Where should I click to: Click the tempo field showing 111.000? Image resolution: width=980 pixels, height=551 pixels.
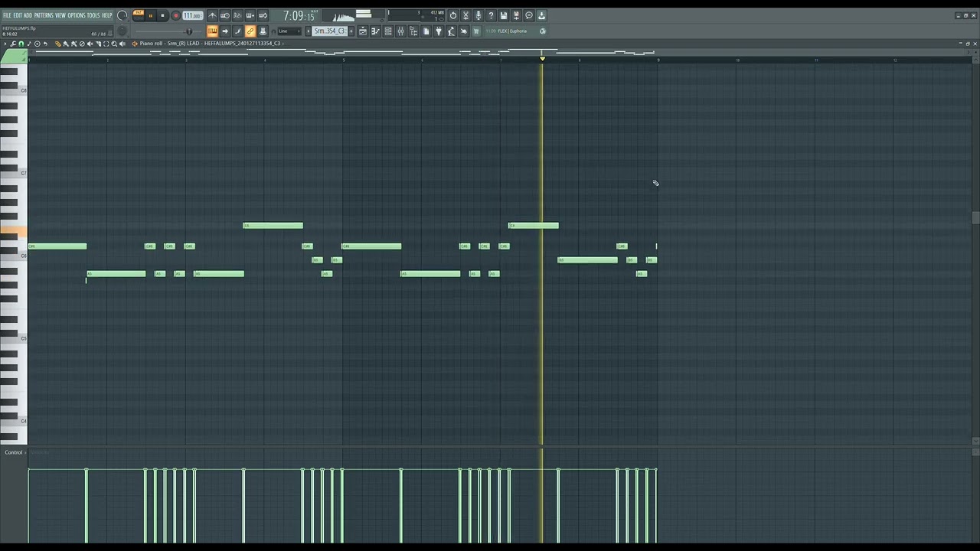click(192, 16)
